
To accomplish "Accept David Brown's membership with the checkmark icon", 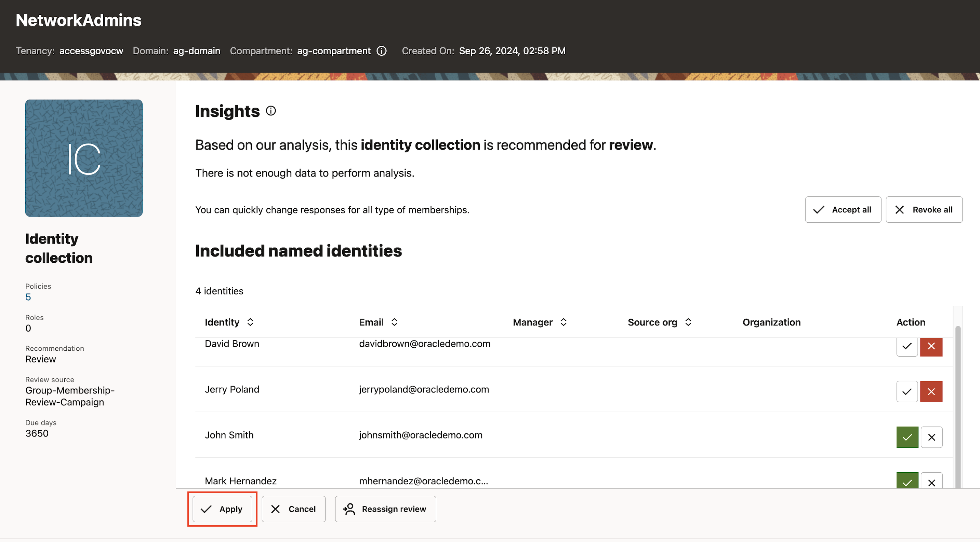I will [x=906, y=346].
